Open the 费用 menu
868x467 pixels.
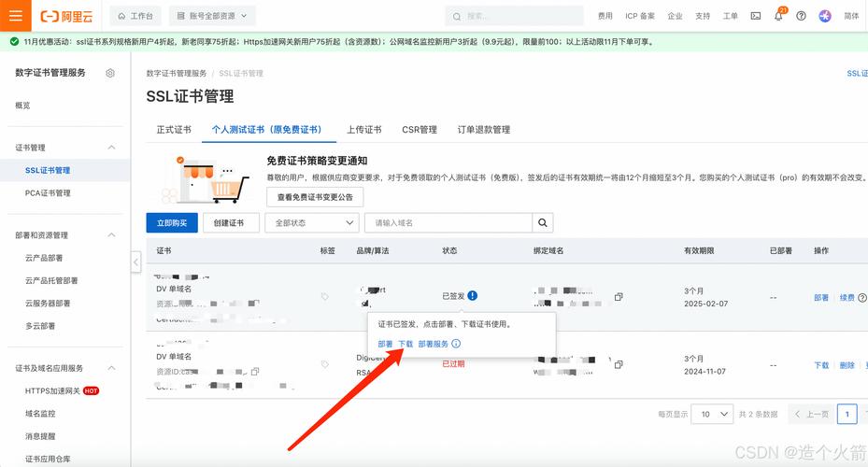(605, 16)
